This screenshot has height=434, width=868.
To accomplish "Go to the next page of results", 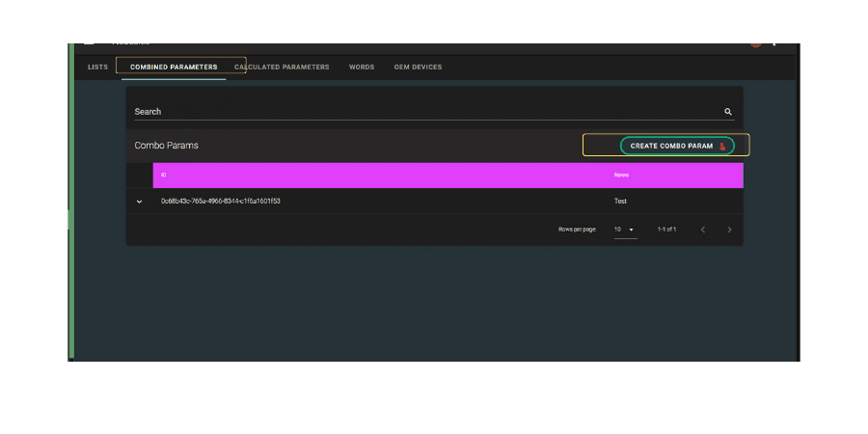I will (x=729, y=230).
